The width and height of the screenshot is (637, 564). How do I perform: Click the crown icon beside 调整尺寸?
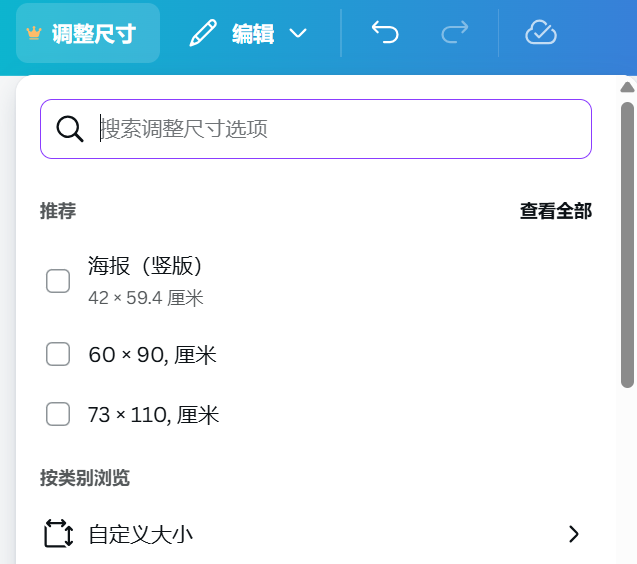pos(35,34)
